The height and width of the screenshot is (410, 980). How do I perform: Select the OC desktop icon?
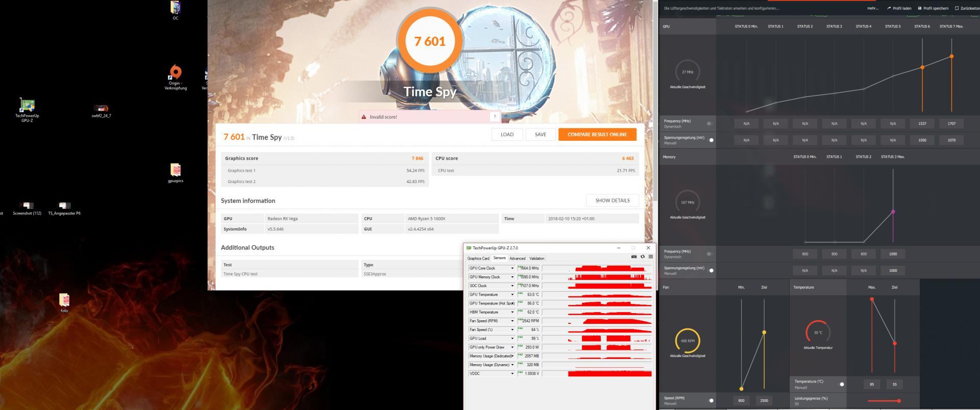coord(176,11)
